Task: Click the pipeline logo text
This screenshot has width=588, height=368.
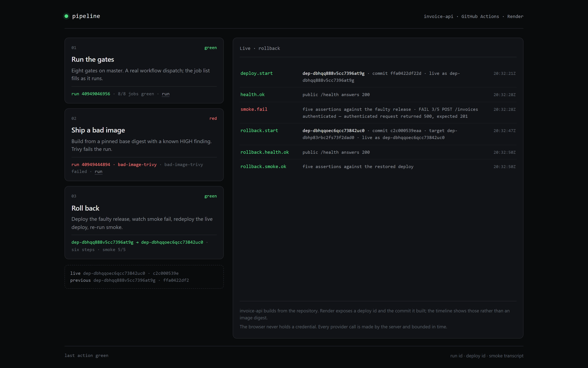Action: pos(86,16)
